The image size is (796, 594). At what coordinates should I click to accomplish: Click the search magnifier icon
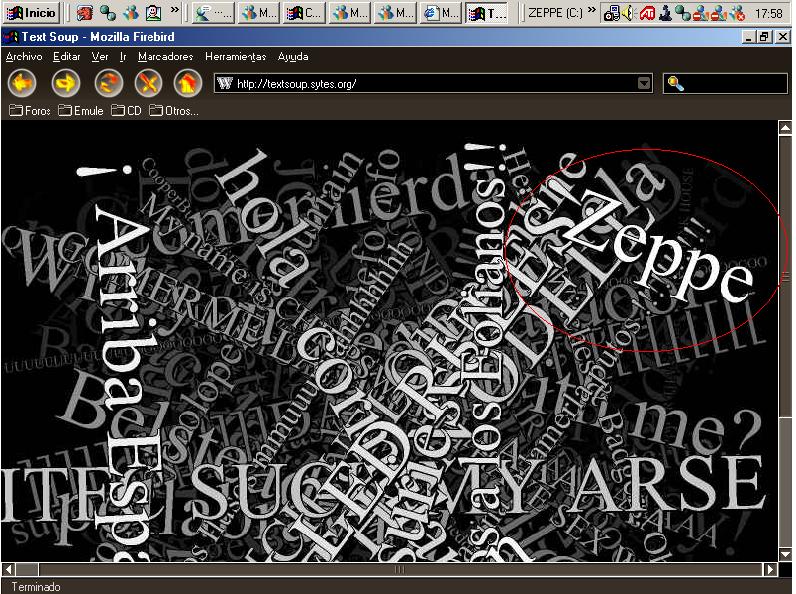click(x=675, y=84)
